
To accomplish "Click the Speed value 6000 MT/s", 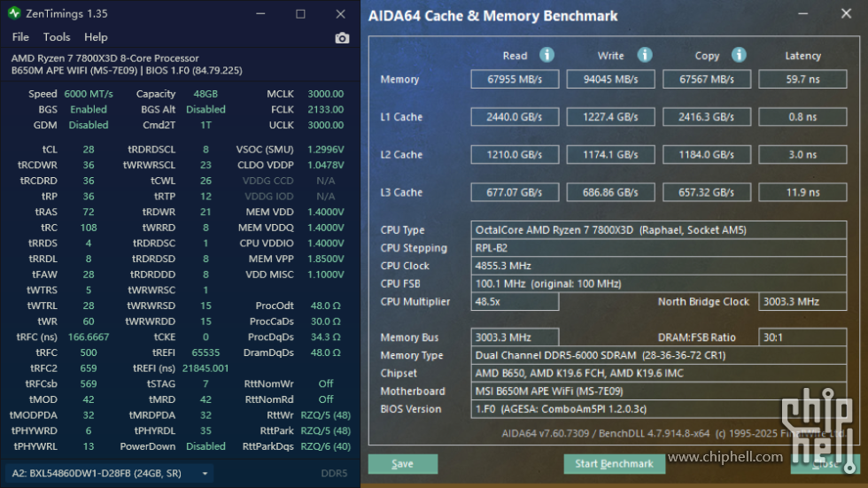I will point(89,94).
